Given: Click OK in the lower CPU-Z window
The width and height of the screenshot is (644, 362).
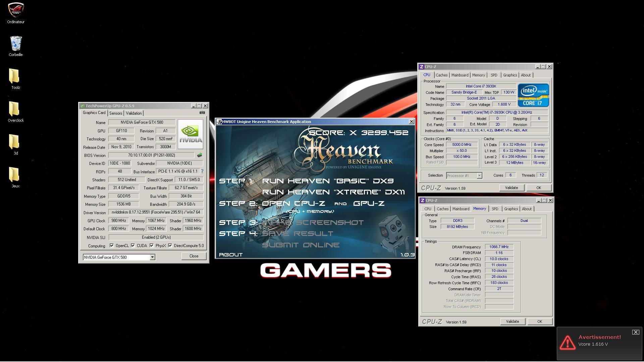Looking at the screenshot, I should pyautogui.click(x=540, y=321).
